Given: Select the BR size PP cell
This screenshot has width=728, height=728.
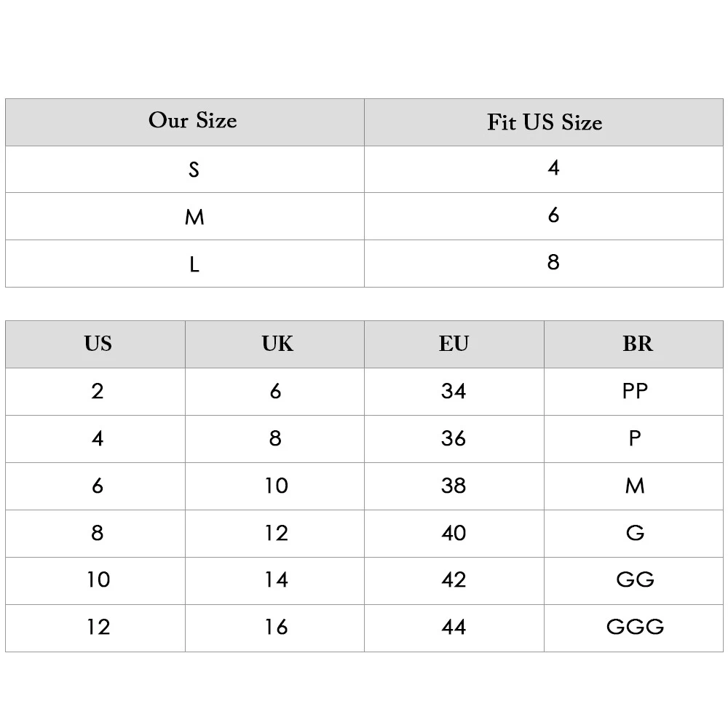Looking at the screenshot, I should point(635,391).
